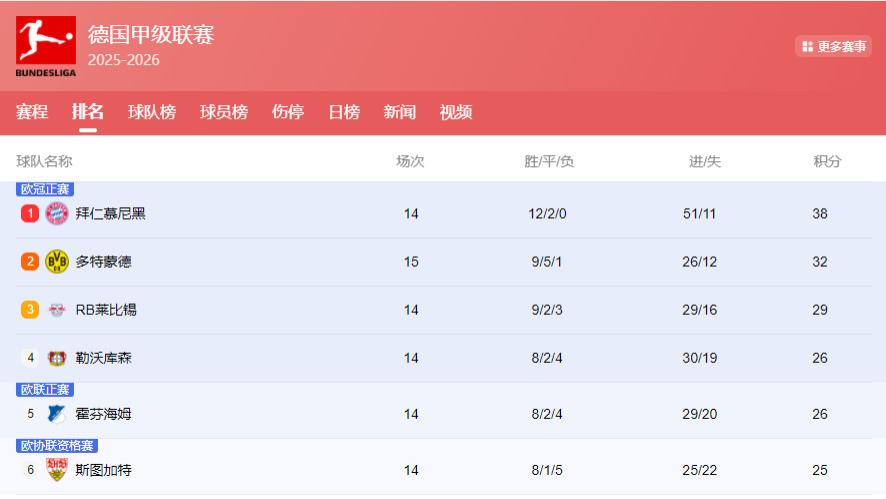Click Bayern's goals 51/11
Viewport: 886px width, 499px height.
700,214
